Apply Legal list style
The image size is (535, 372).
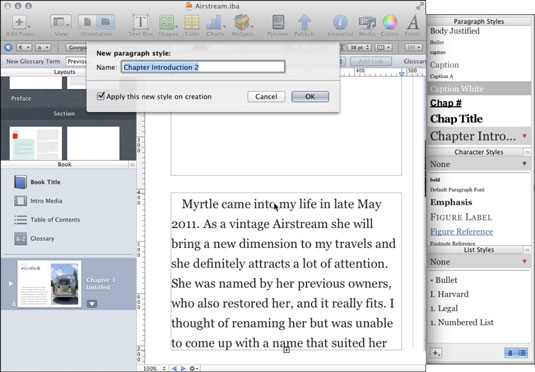point(444,308)
